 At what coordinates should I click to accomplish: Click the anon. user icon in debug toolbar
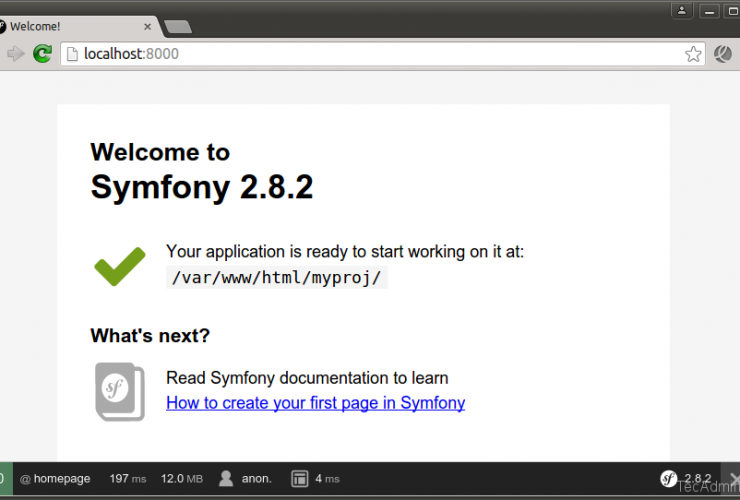227,479
